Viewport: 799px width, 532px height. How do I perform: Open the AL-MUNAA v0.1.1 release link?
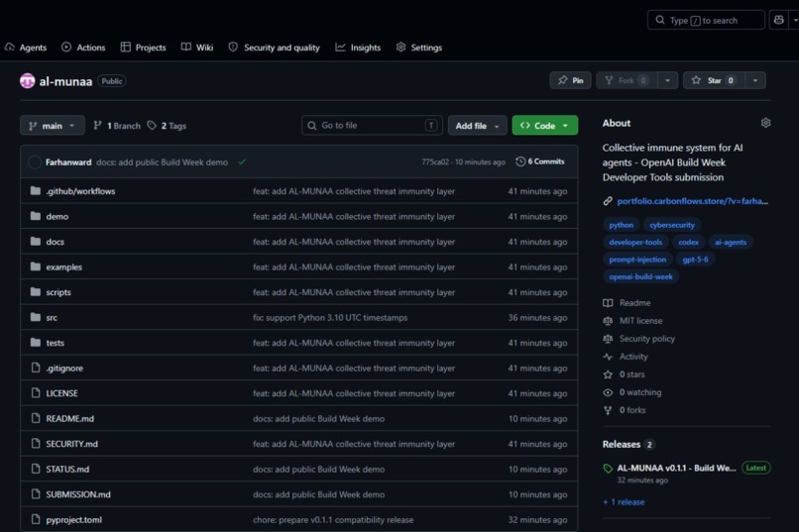676,468
